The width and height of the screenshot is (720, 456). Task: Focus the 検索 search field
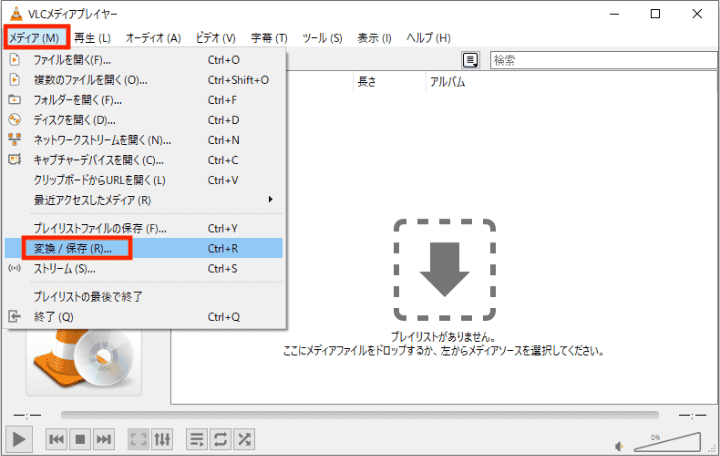[604, 60]
